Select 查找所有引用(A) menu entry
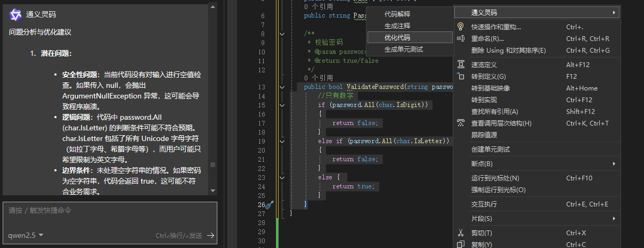Viewport: 644px width, 248px height. point(537,111)
